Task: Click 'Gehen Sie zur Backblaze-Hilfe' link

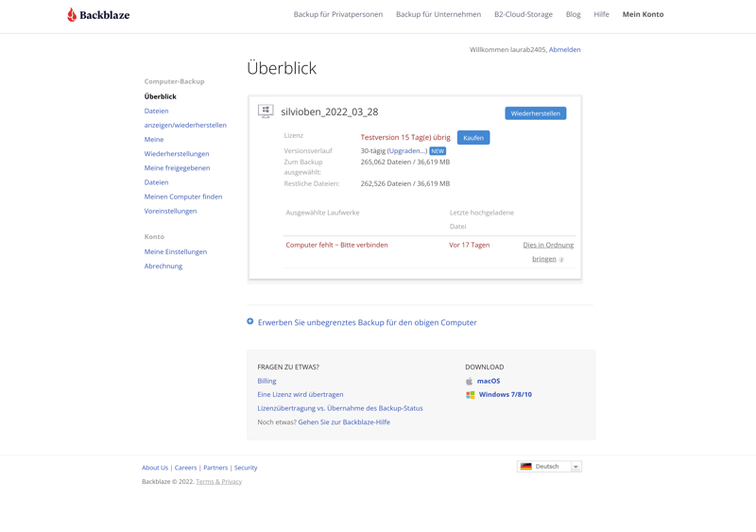Action: coord(344,422)
